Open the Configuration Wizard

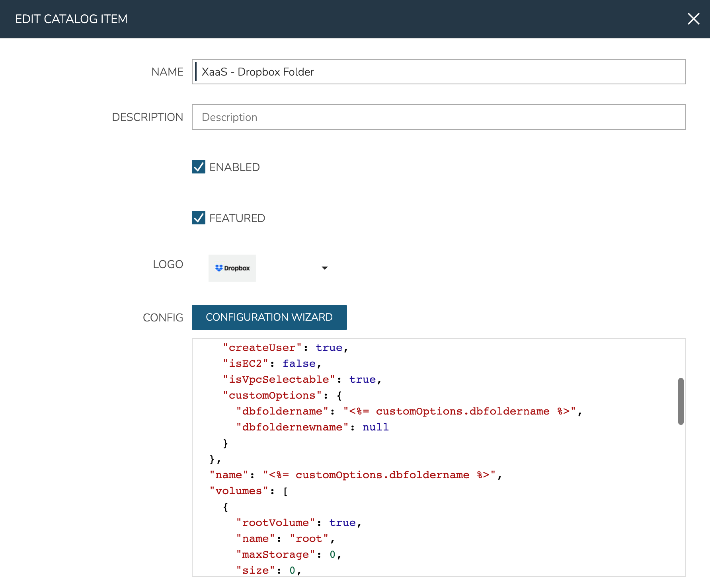(x=269, y=317)
